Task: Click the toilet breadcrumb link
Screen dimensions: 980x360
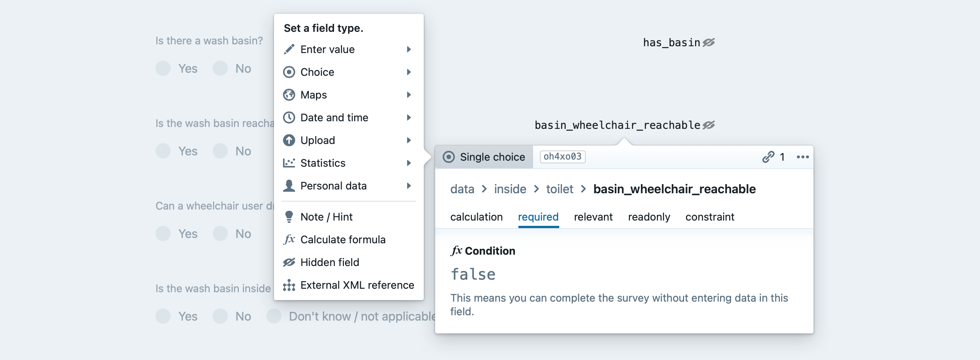Action: click(559, 189)
